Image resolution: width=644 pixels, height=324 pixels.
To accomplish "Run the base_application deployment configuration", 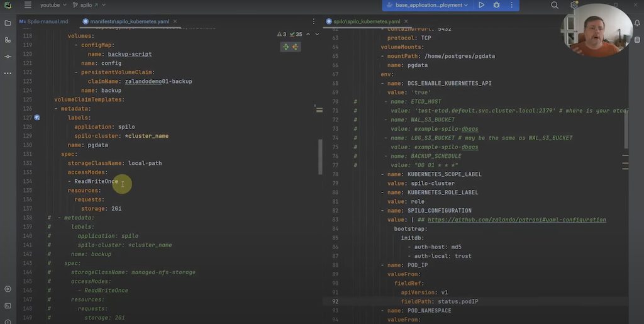I will pos(481,5).
